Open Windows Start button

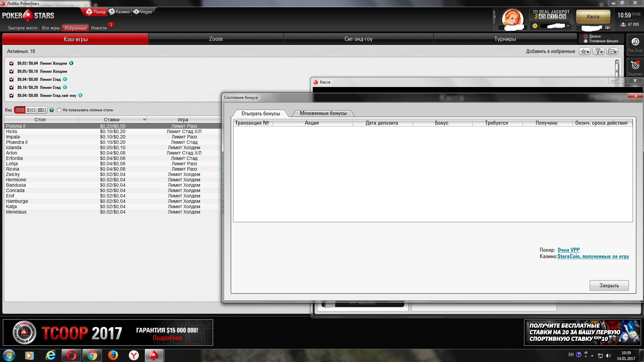click(x=9, y=355)
